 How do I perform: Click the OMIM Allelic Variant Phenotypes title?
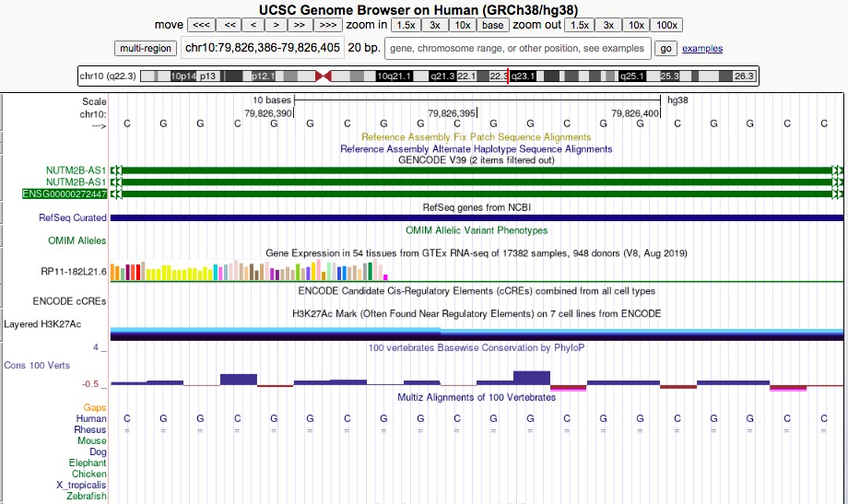click(x=476, y=230)
